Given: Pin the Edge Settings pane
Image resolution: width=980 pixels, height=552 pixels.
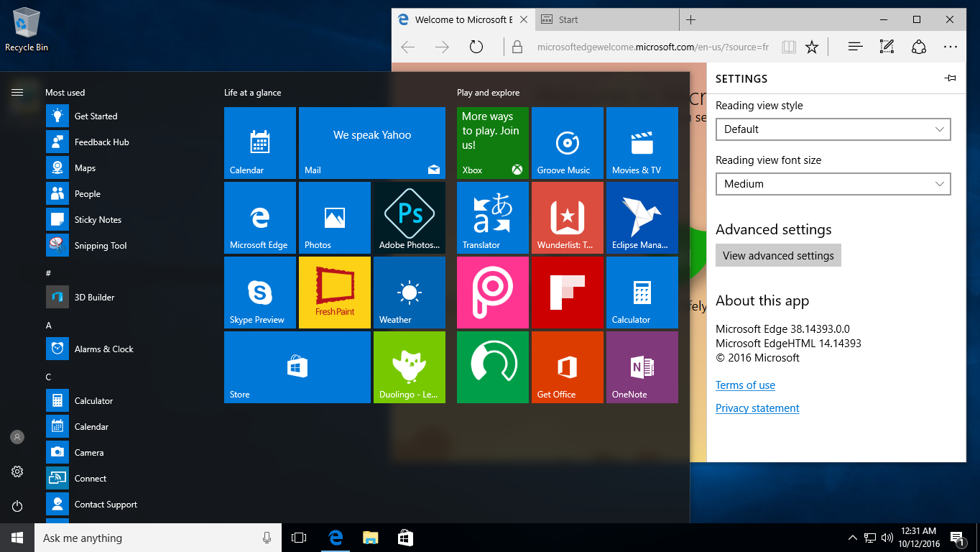Looking at the screenshot, I should [950, 78].
